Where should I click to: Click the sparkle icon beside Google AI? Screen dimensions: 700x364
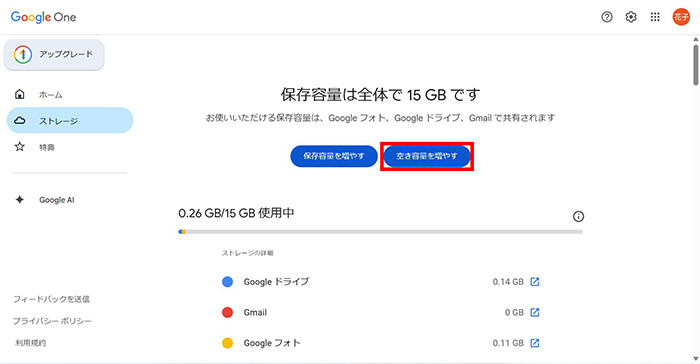[20, 200]
